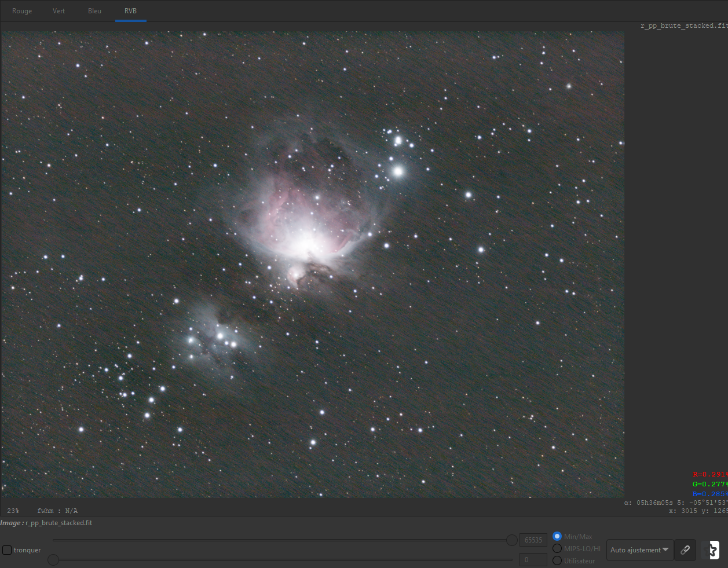728x568 pixels.
Task: Open the Auto ajustement dropdown
Action: pos(639,550)
